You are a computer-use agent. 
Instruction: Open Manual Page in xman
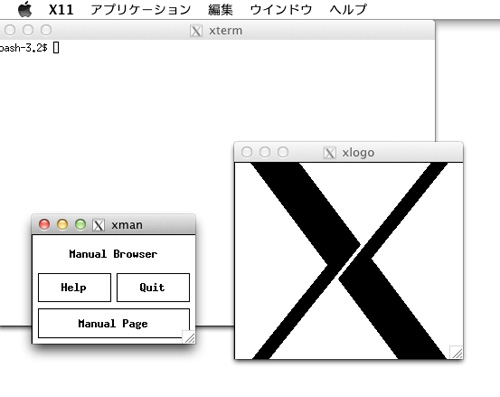coord(114,323)
